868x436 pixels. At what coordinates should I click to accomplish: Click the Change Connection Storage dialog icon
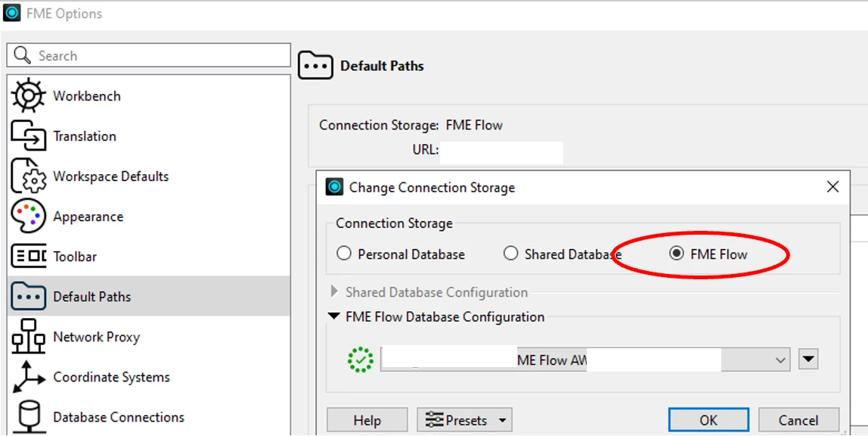tap(334, 187)
